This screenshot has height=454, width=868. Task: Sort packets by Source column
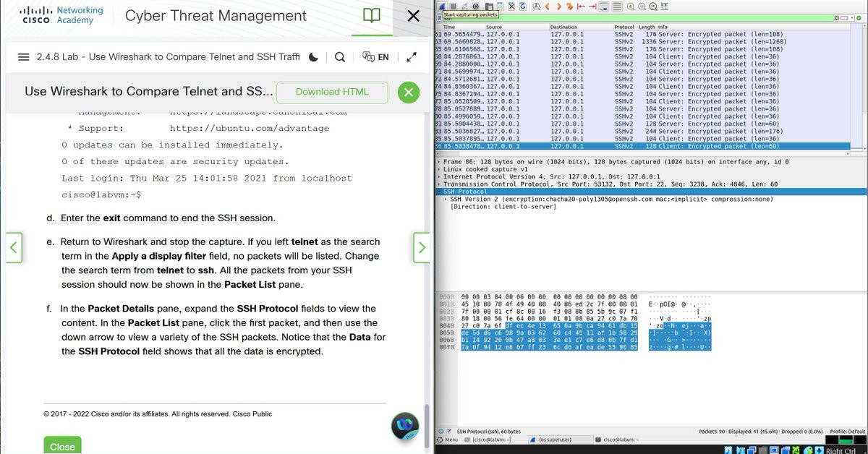coord(516,27)
